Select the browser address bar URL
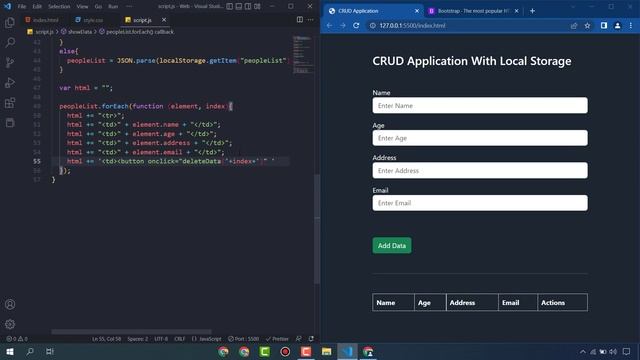This screenshot has height=360, width=640. [x=412, y=25]
